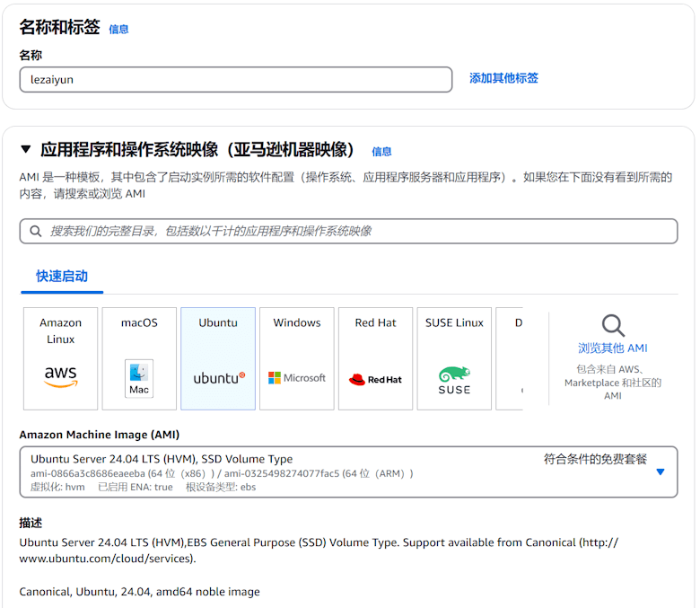Viewport: 700px width, 608px height.
Task: Select the Ubuntu logo tile
Action: point(218,358)
